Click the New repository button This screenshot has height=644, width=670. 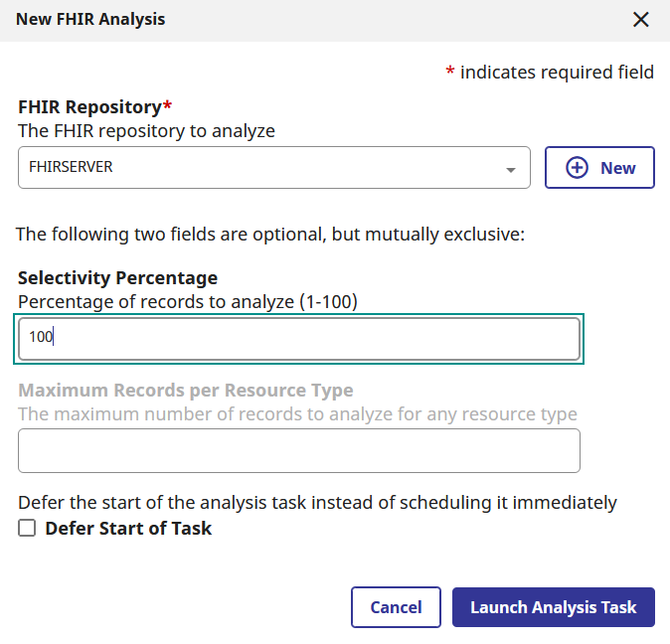click(599, 167)
